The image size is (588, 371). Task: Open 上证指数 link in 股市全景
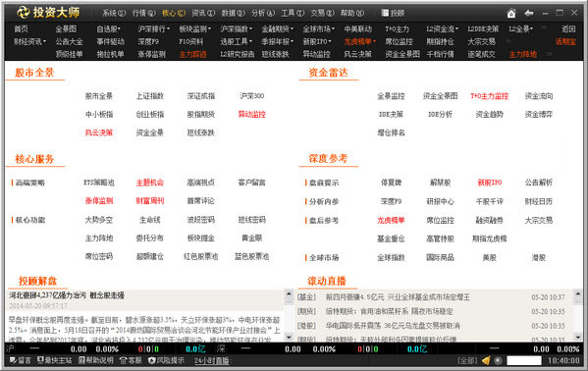[x=149, y=96]
